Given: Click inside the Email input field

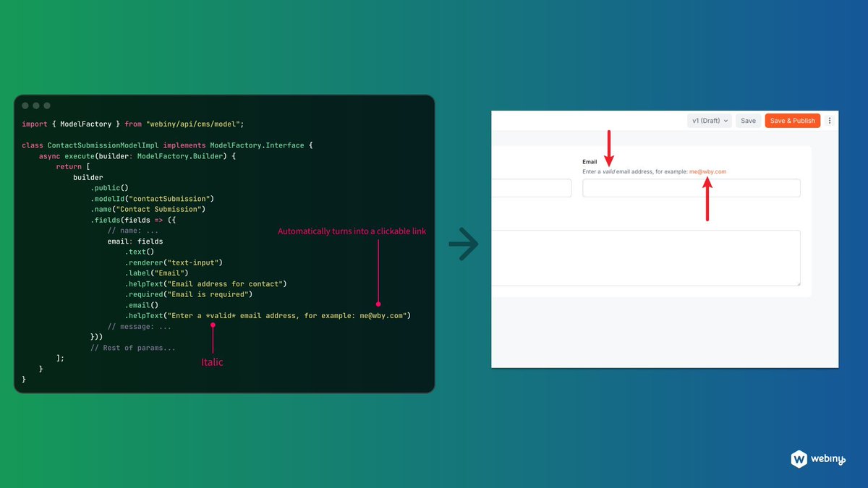Looking at the screenshot, I should click(x=691, y=188).
